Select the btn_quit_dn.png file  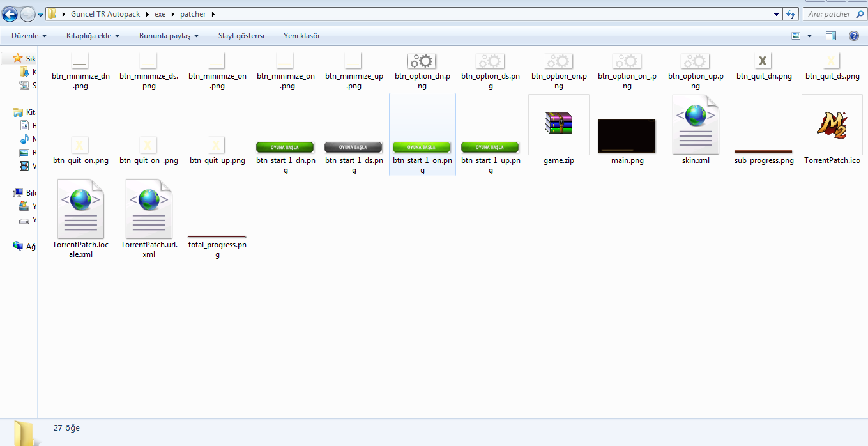[x=763, y=61]
